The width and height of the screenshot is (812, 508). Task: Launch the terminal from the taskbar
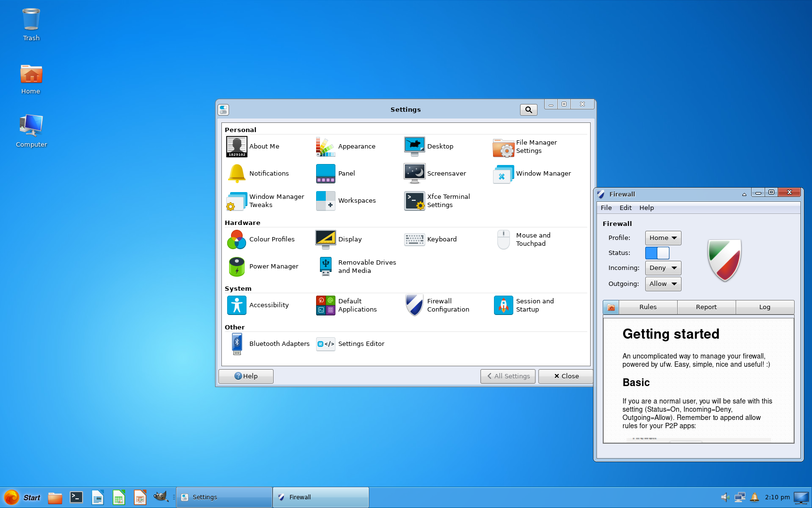point(76,497)
